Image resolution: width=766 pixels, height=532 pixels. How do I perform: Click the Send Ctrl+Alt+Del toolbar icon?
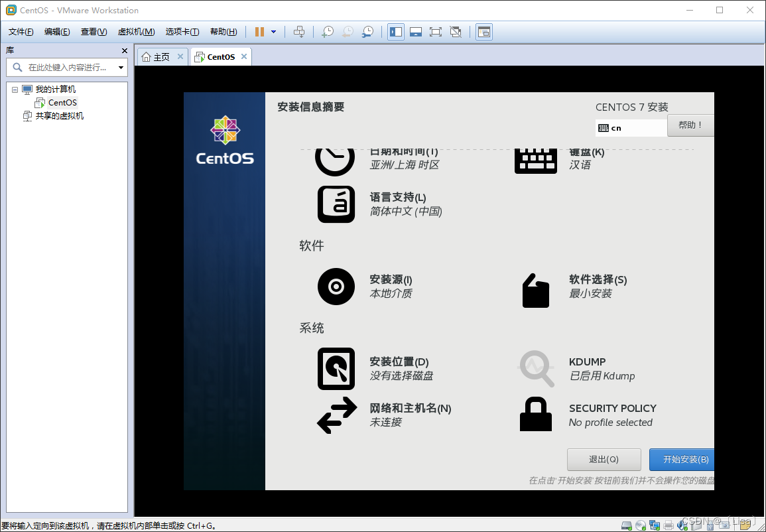[x=299, y=32]
